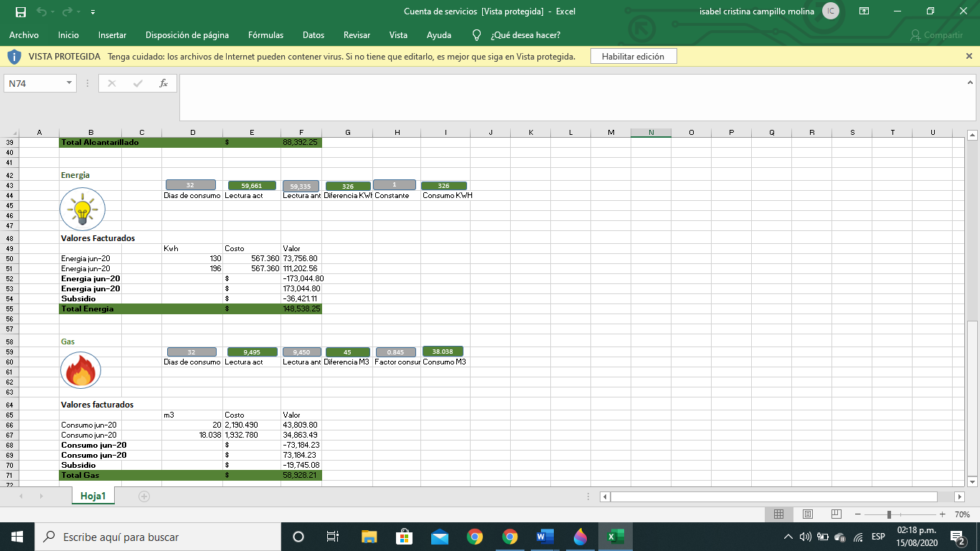Select the Hoja1 sheet tab
Screen dimensions: 980x551
pyautogui.click(x=93, y=496)
